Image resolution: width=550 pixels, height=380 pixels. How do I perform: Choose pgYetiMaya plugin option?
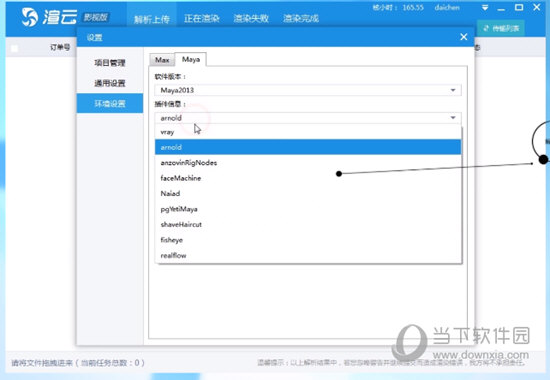pyautogui.click(x=308, y=209)
